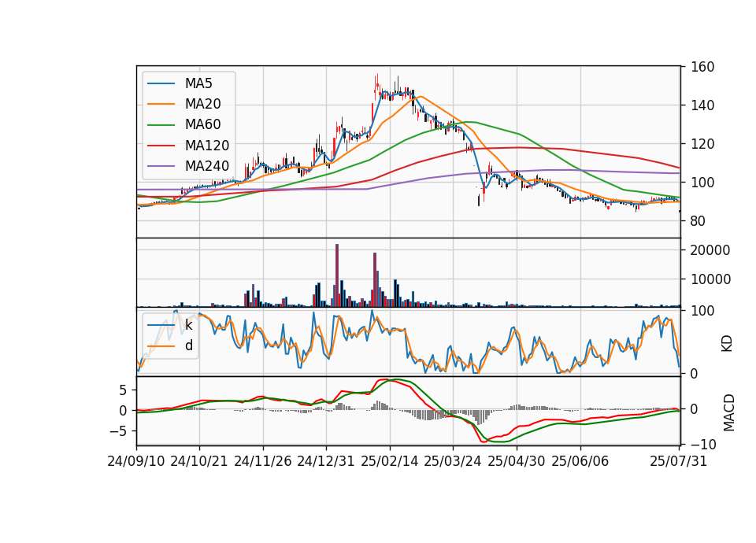The image size is (756, 543).
Task: Click the red MA120 legend line sample
Action: click(161, 146)
